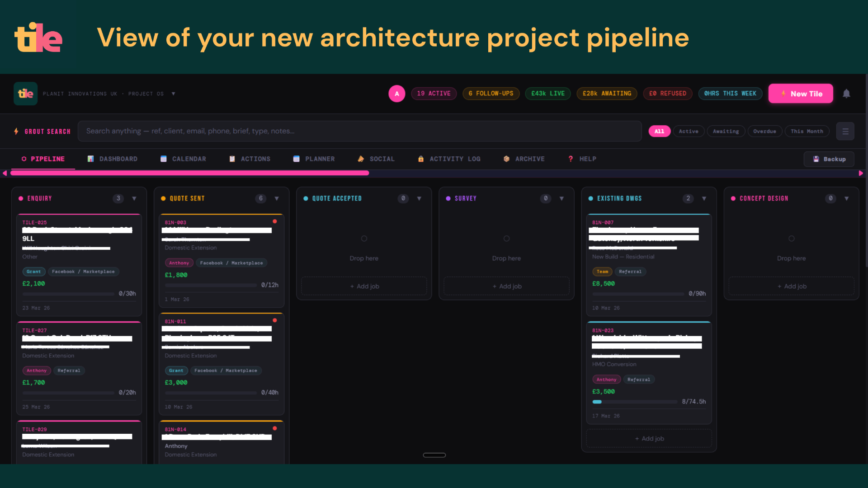Collapse the Quote Sent column
The width and height of the screenshot is (868, 488).
pyautogui.click(x=277, y=198)
